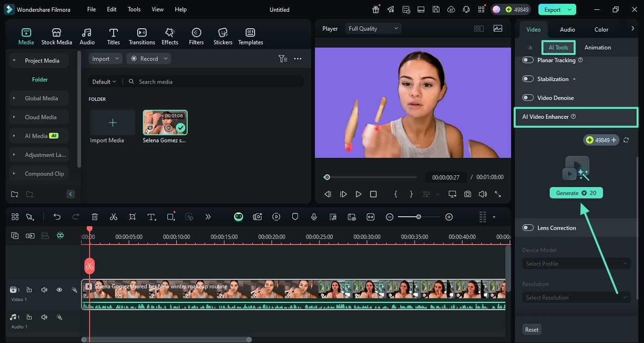Screen dimensions: 644x343
Task: Click the undo arrow in timeline toolbar
Action: pos(57,217)
